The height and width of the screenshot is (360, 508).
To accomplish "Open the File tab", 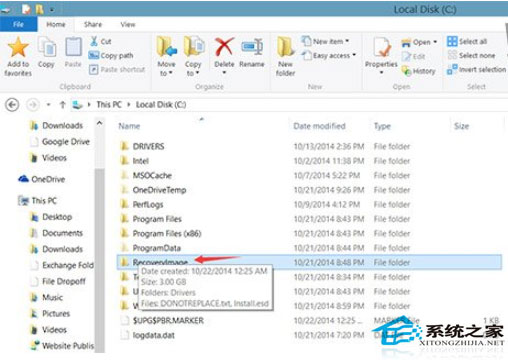I will coord(18,24).
